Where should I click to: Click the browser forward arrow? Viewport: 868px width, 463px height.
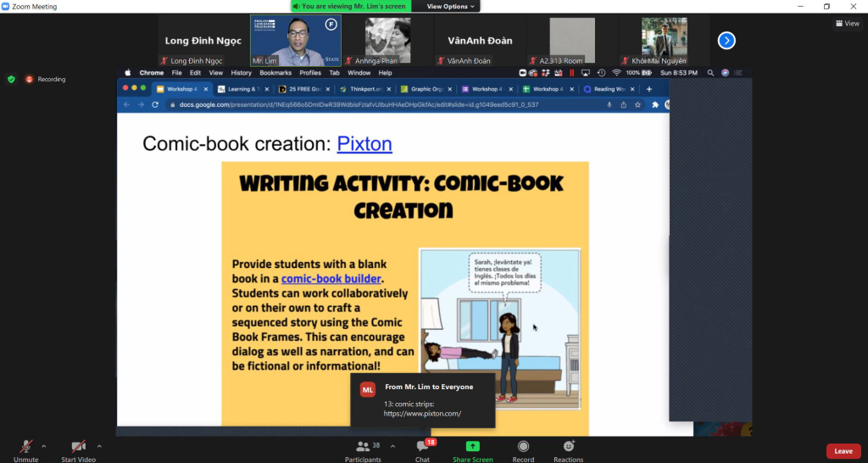[141, 104]
